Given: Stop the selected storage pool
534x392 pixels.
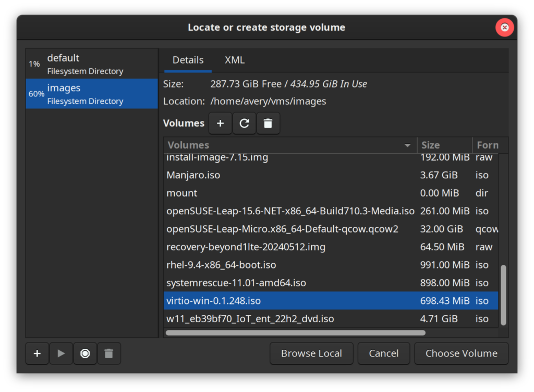Looking at the screenshot, I should [85, 353].
